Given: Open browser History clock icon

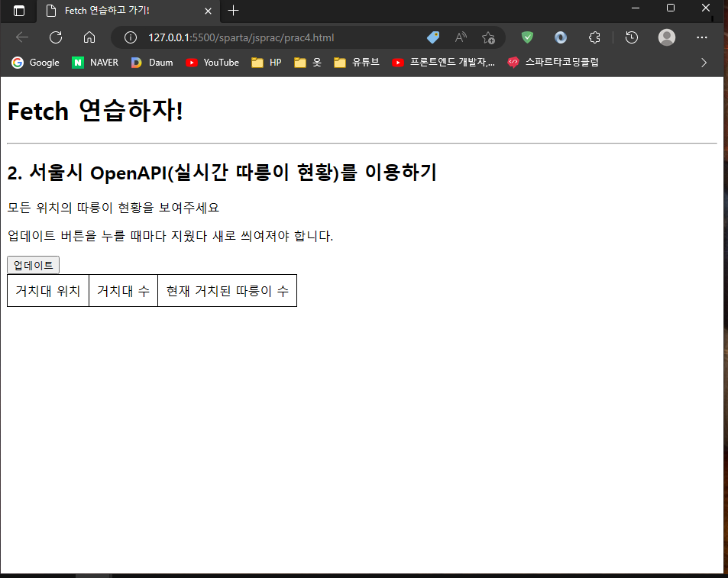Looking at the screenshot, I should tap(632, 37).
